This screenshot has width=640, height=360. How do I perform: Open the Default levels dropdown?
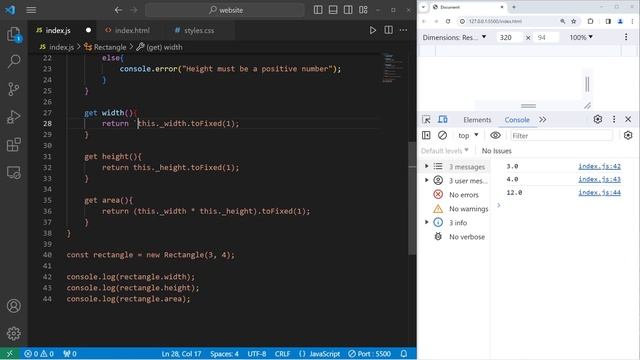click(x=444, y=151)
